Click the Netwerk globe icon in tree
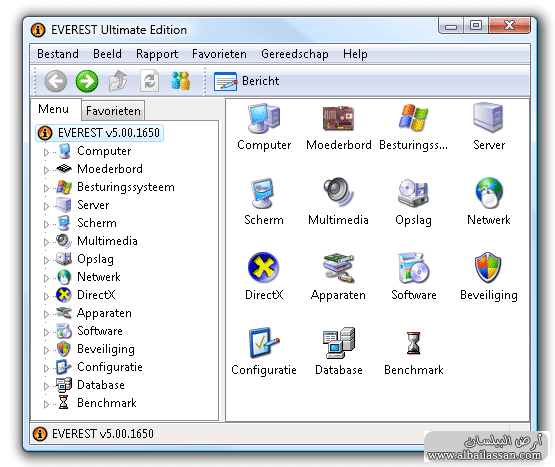 (x=64, y=277)
